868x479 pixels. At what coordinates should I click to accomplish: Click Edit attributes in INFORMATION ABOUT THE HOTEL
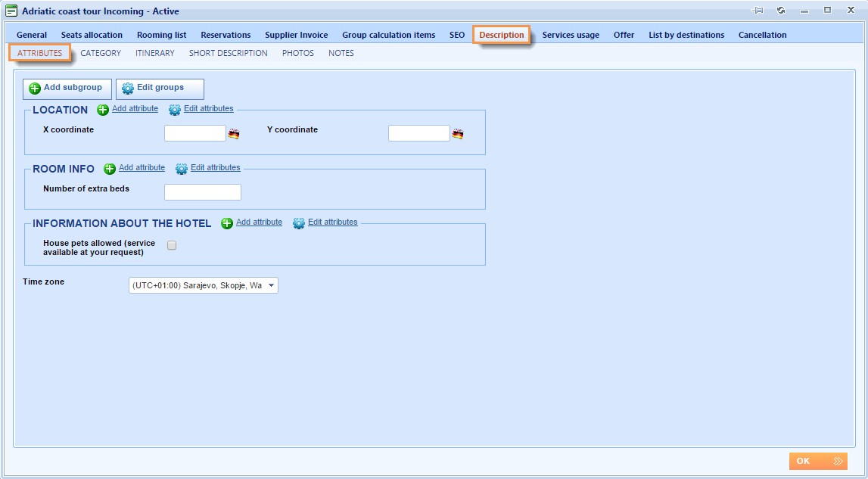click(333, 222)
